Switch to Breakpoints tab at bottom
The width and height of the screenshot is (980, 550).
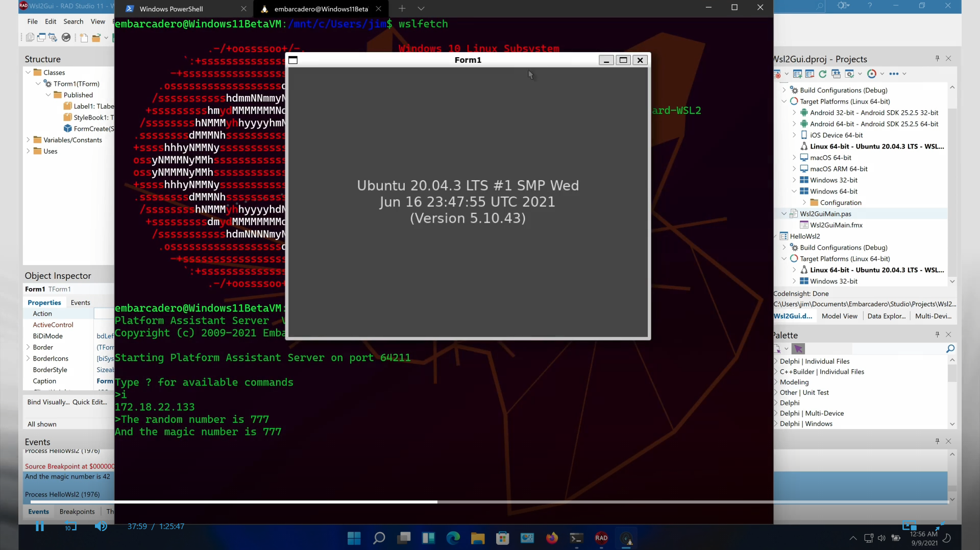point(77,512)
